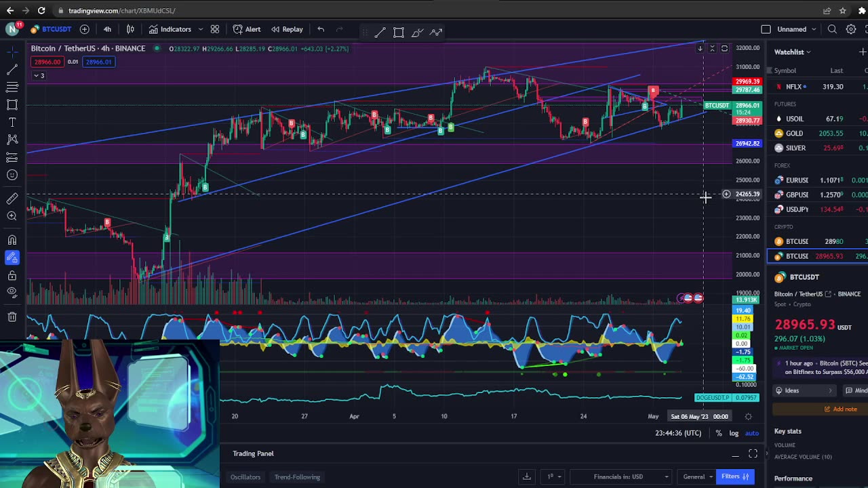This screenshot has height=488, width=868.
Task: Click the red sell price 28966.00 button
Action: coord(46,62)
